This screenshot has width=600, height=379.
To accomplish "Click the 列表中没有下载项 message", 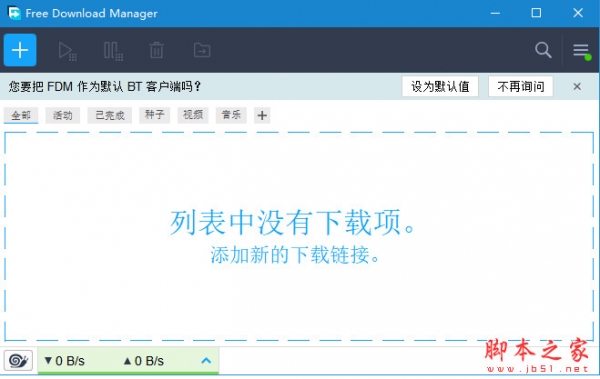I will [x=292, y=223].
